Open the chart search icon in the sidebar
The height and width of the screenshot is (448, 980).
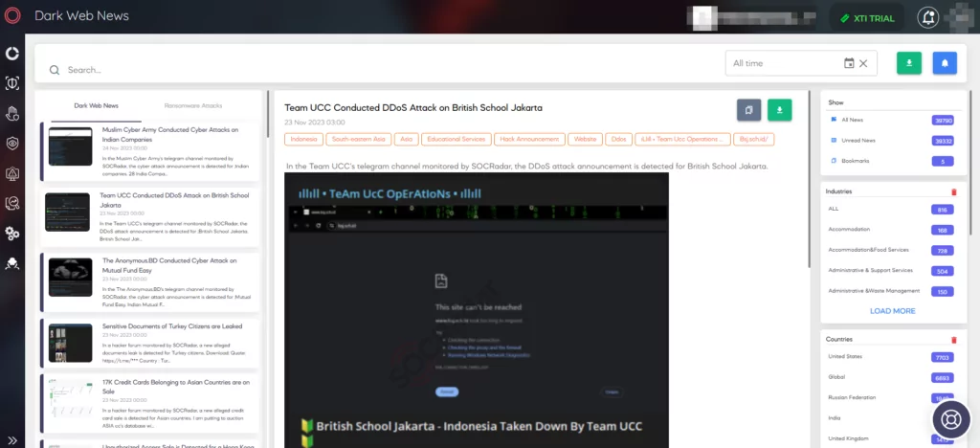pyautogui.click(x=11, y=203)
